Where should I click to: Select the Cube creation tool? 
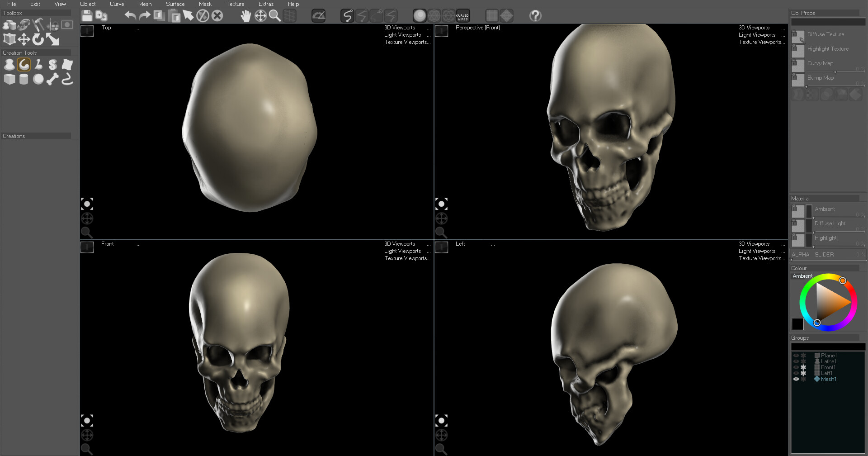pos(9,79)
